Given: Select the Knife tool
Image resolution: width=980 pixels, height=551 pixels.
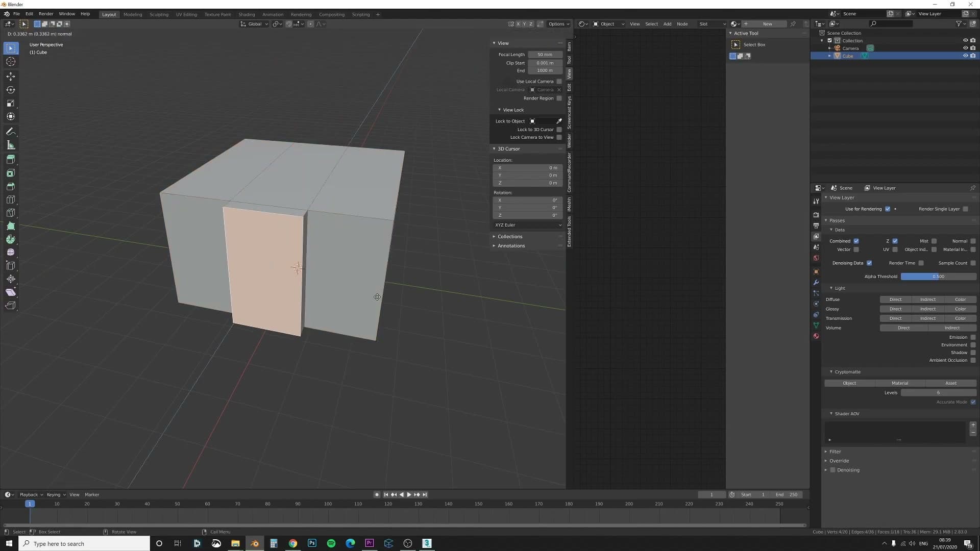Looking at the screenshot, I should 11,213.
